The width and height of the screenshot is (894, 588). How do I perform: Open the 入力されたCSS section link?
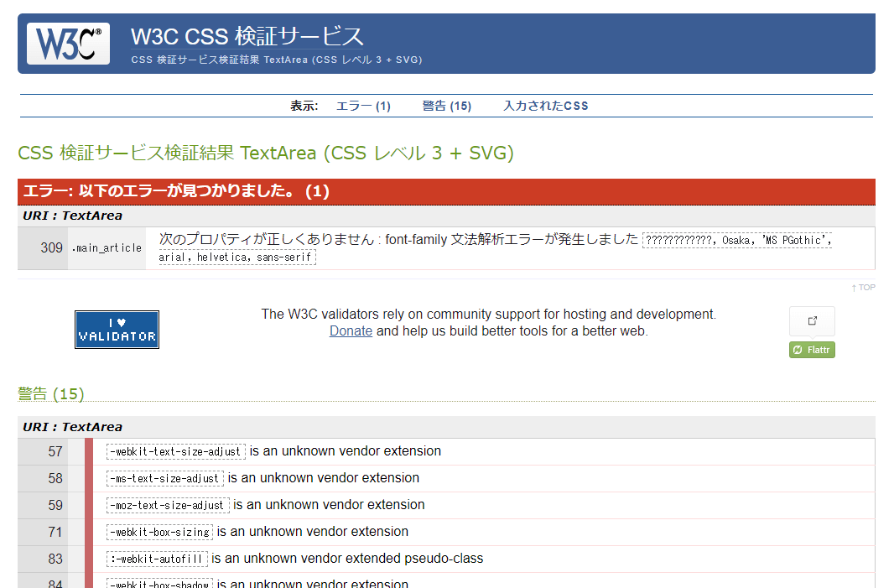pos(546,106)
